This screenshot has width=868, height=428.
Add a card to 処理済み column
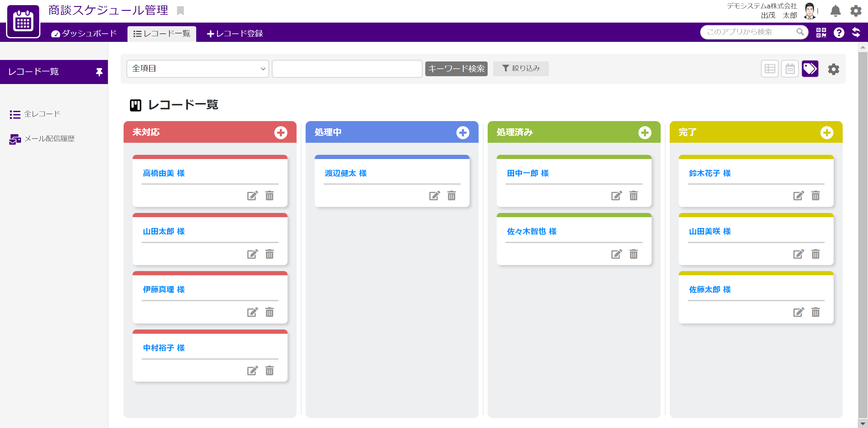point(645,132)
